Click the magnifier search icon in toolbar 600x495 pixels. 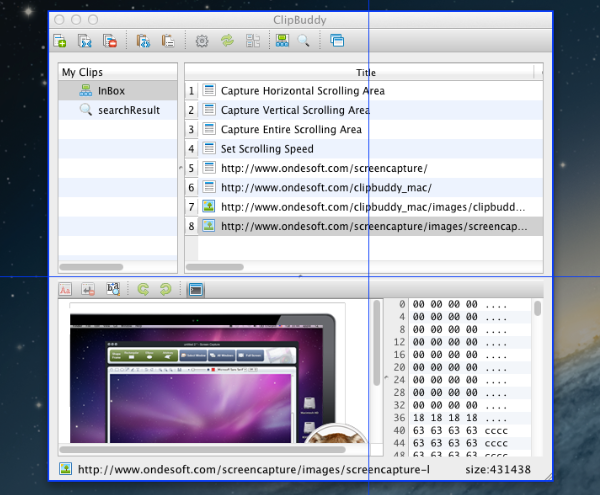(303, 41)
